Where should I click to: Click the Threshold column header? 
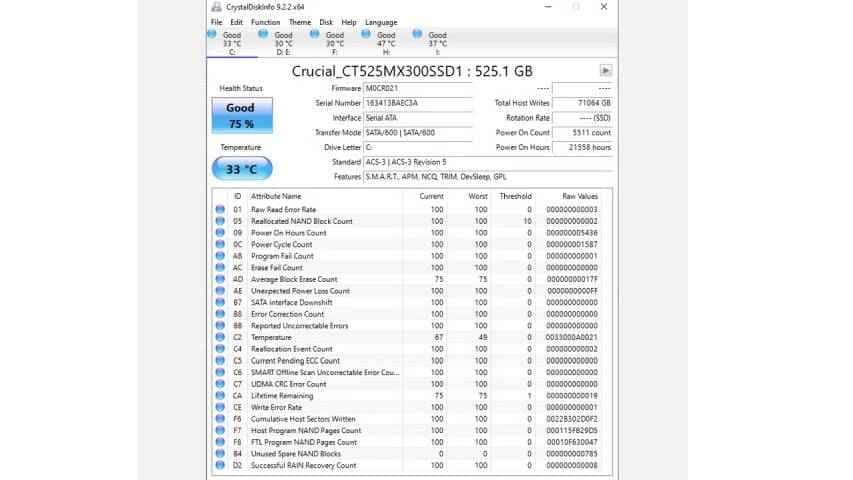click(x=515, y=196)
